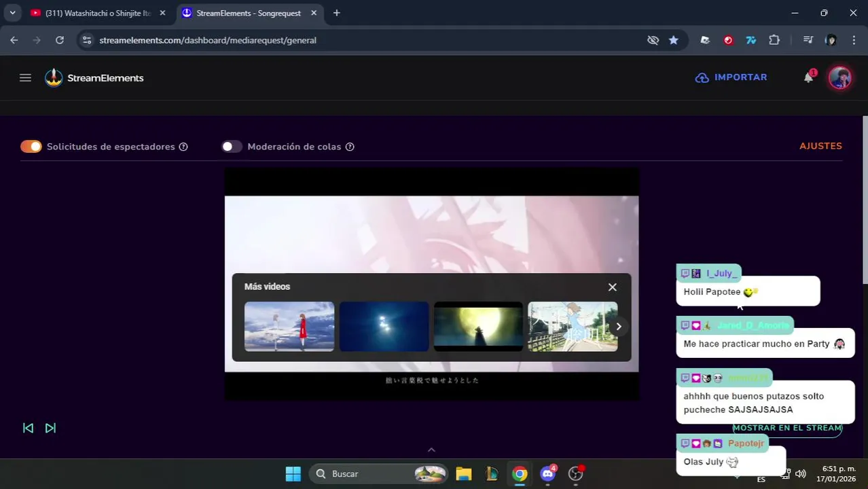Open the Extensions puzzle menu
This screenshot has width=868, height=489.
click(x=774, y=40)
